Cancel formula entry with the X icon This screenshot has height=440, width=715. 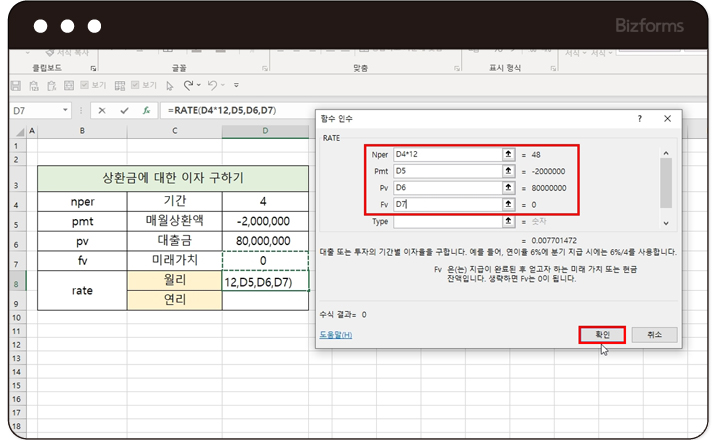pos(102,110)
